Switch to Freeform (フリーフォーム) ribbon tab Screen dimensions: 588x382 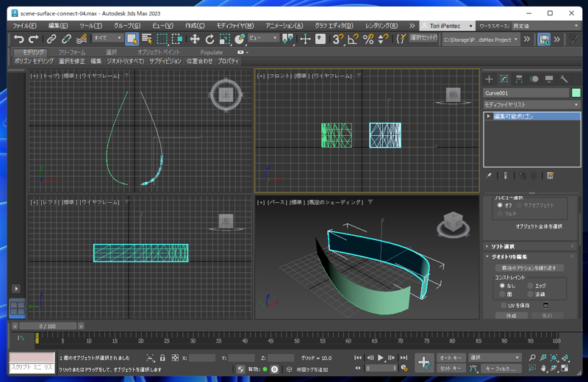(71, 52)
